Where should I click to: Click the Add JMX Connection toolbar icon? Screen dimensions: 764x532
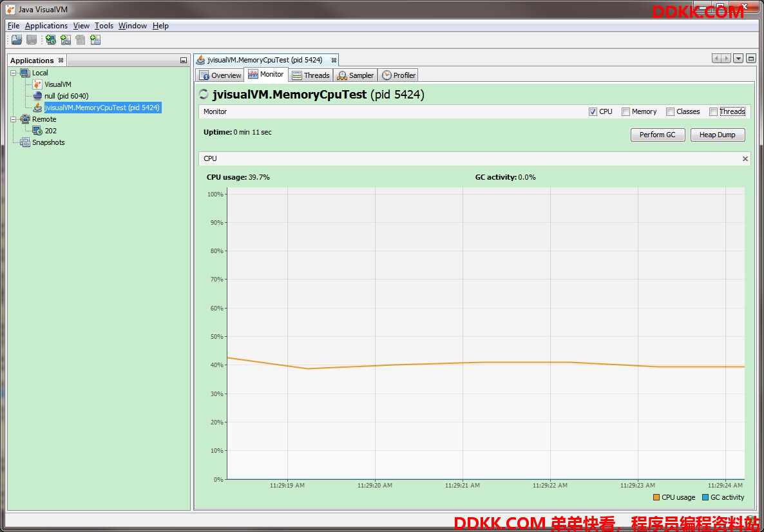(x=66, y=40)
